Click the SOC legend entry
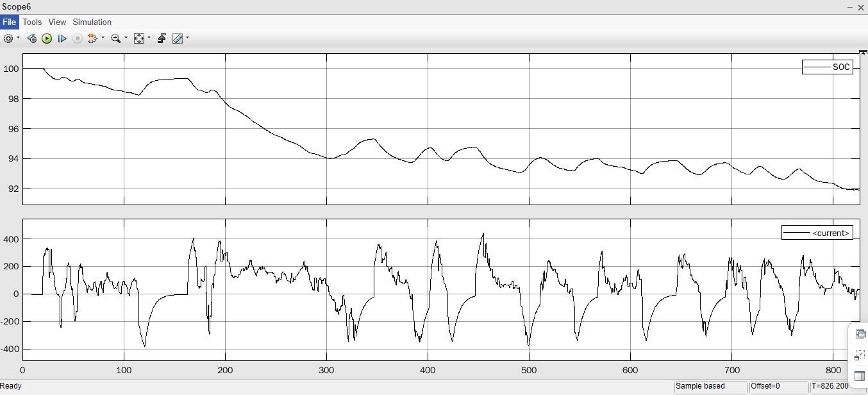The height and width of the screenshot is (395, 868). tap(827, 67)
